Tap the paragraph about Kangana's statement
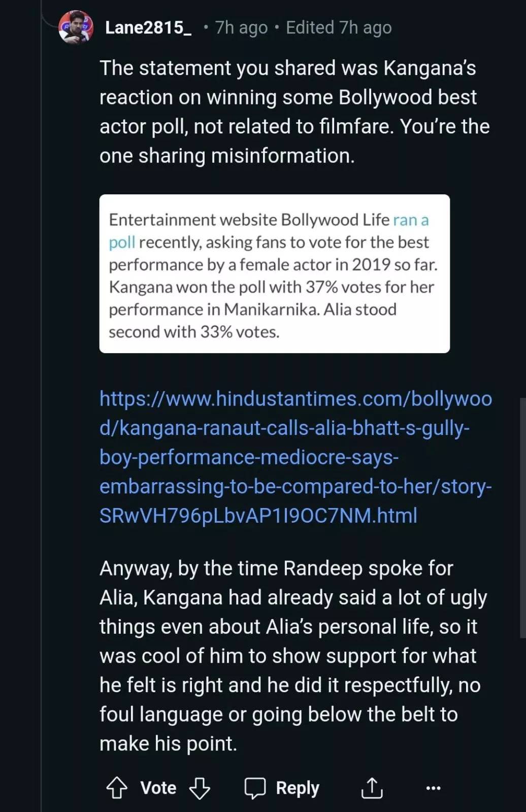Viewport: 526px width, 812px height. 294,112
